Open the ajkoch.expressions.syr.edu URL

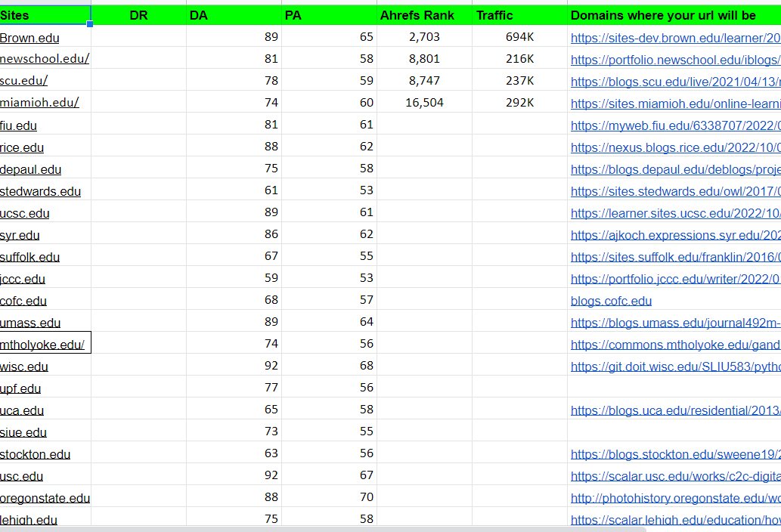(x=675, y=235)
